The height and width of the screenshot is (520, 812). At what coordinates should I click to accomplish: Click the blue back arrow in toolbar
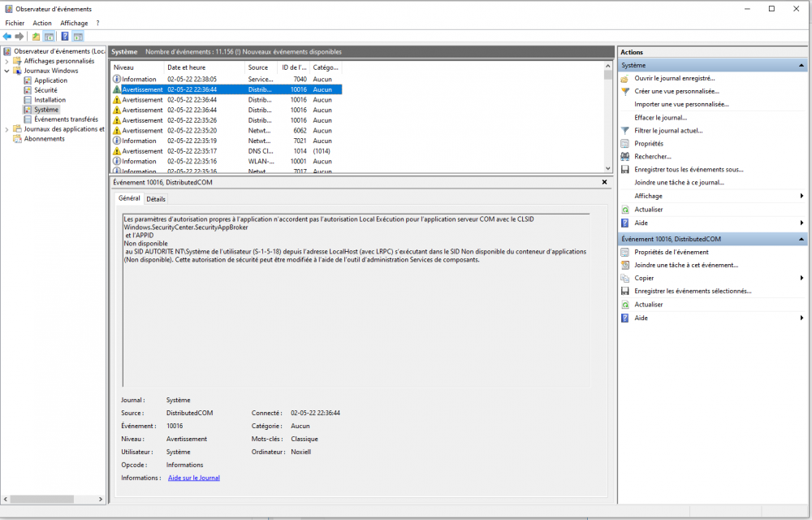click(7, 37)
